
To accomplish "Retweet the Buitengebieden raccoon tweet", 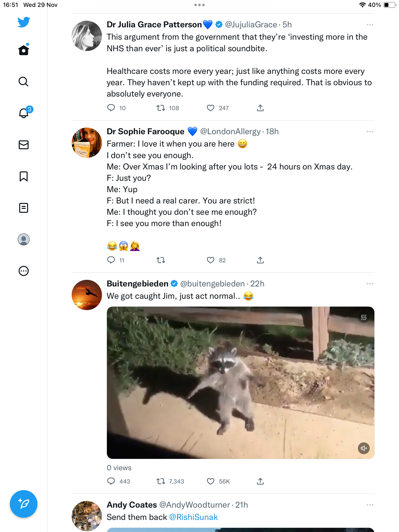I will point(161,481).
